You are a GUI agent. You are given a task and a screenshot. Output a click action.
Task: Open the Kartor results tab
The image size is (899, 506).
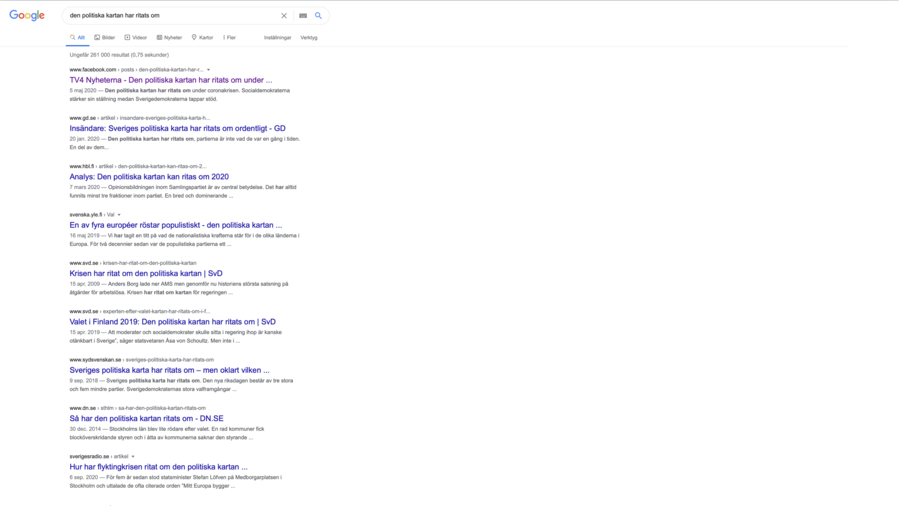203,37
